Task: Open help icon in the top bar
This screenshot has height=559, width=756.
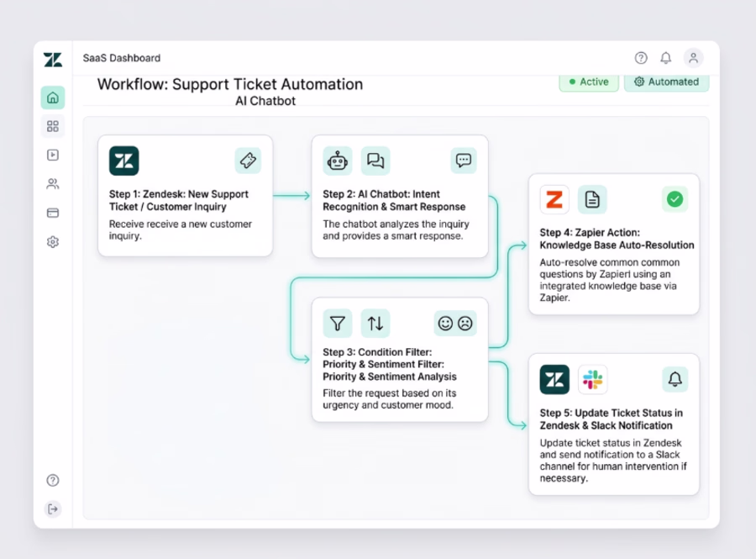Action: [x=641, y=58]
